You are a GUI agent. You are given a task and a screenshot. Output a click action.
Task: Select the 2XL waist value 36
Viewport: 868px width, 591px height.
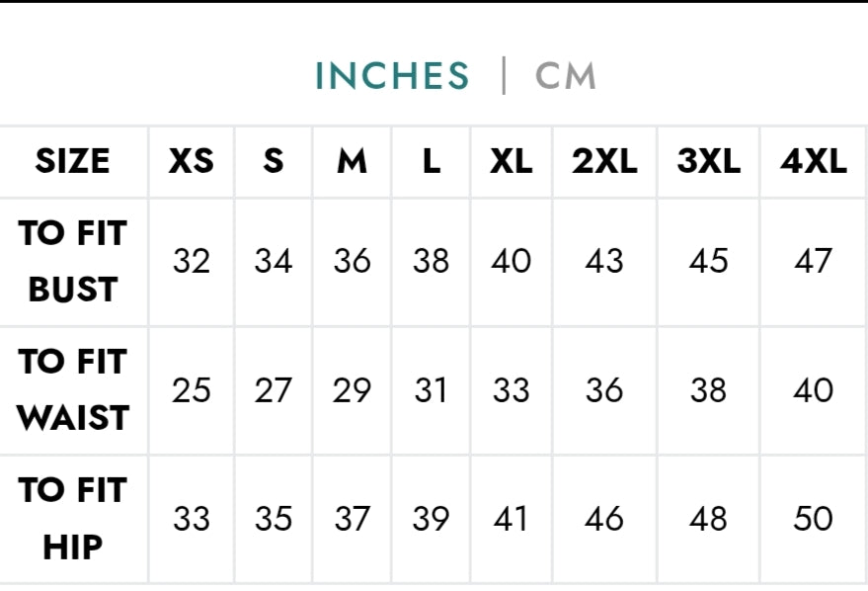604,390
